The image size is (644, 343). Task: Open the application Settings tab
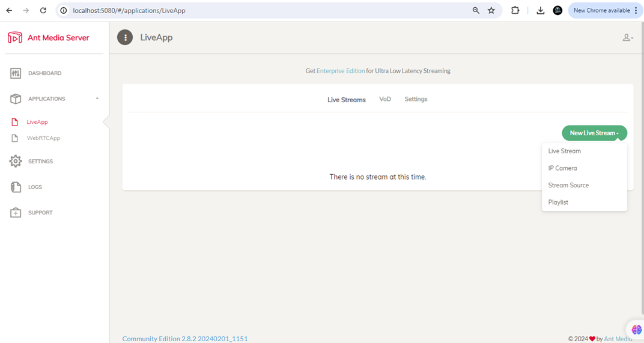pyautogui.click(x=416, y=99)
